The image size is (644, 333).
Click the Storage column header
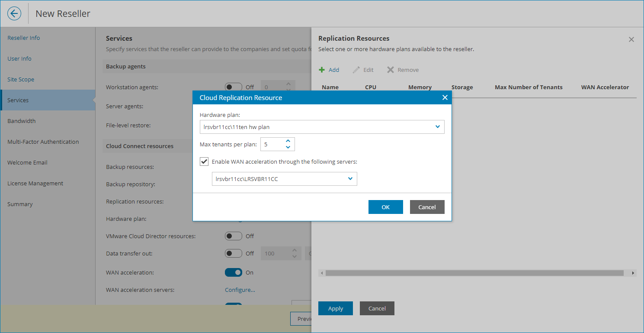point(462,87)
